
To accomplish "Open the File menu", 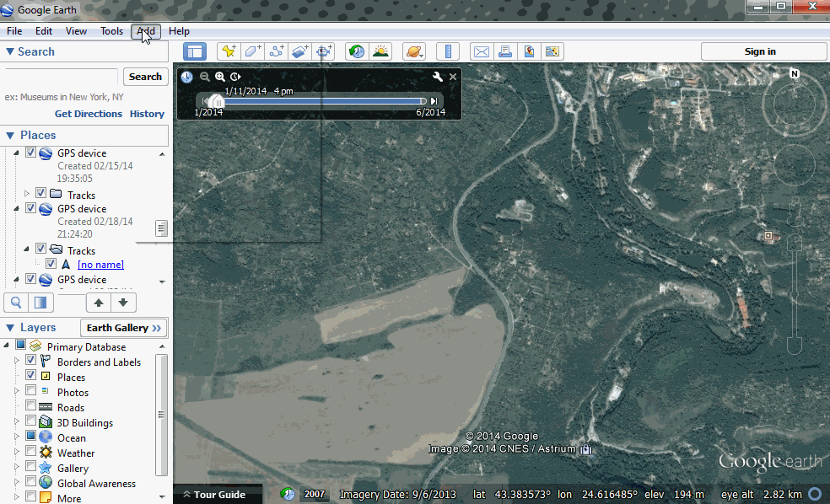I will (x=14, y=31).
